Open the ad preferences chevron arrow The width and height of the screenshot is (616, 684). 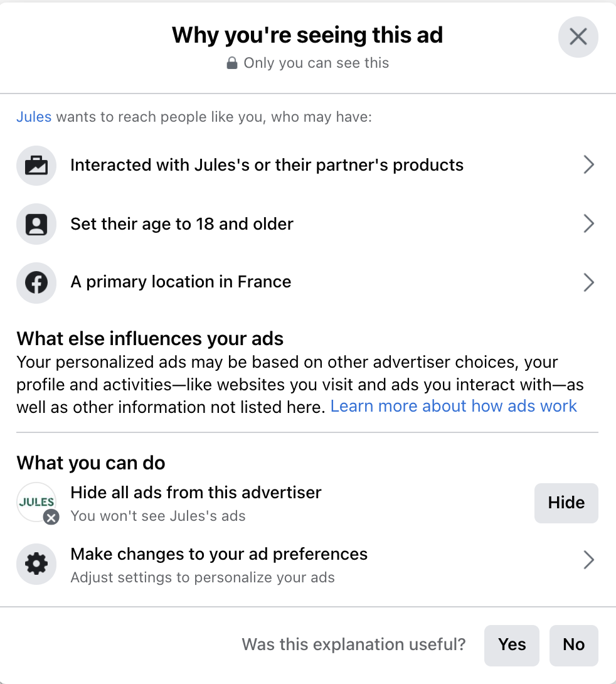(x=588, y=560)
